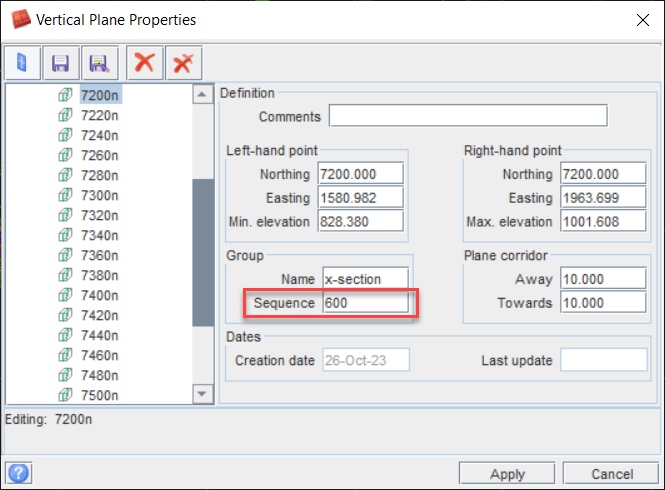Click the Comments text field

pos(467,116)
